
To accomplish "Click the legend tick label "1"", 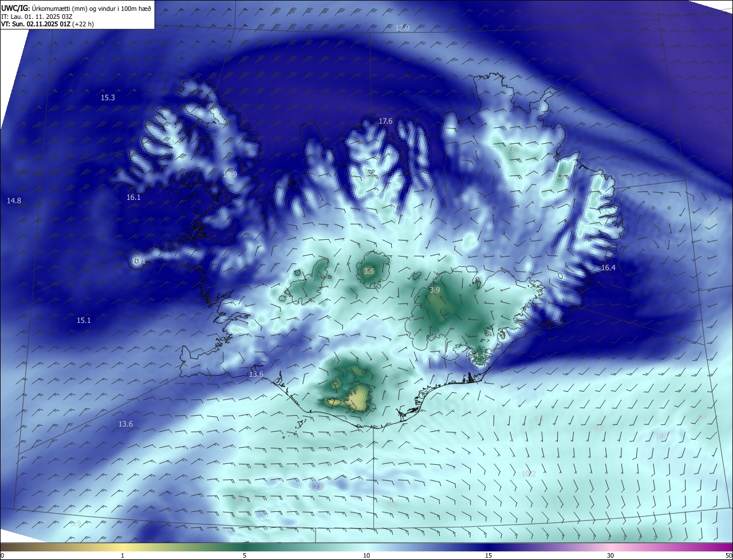I will click(123, 555).
